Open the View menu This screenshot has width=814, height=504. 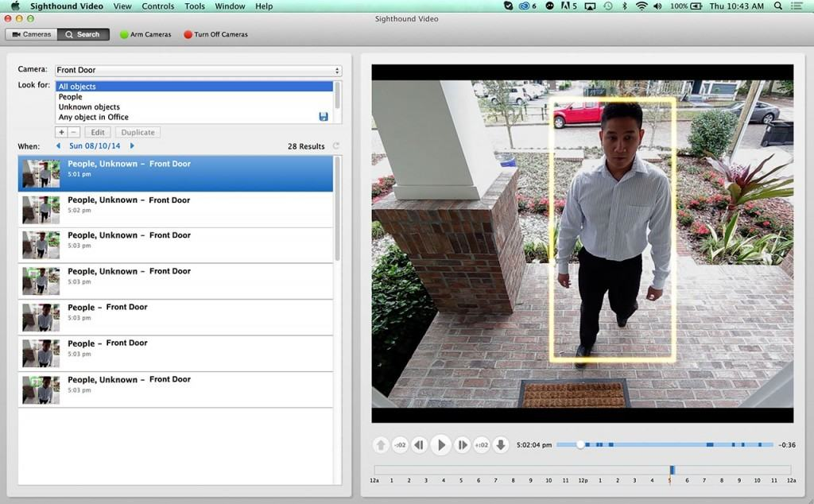pos(122,6)
